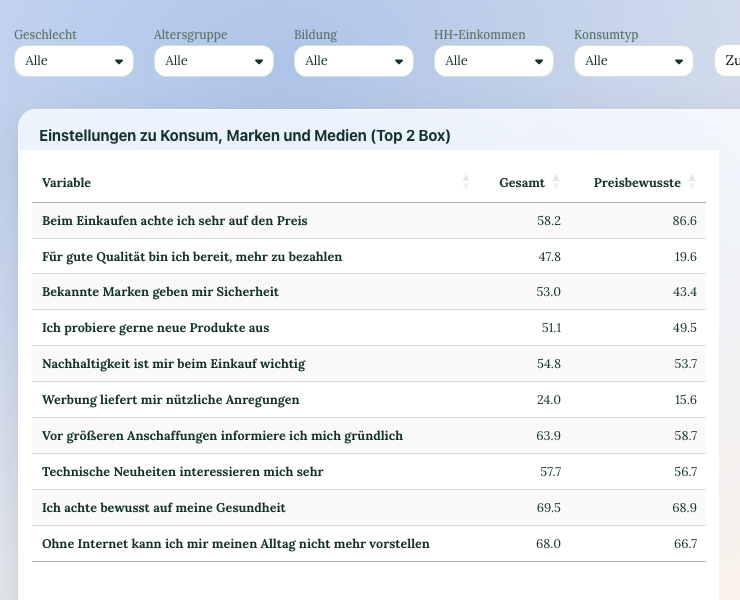
Task: Select row 'Ohne Internet kann ich mir meinen Alltag'
Action: (369, 544)
